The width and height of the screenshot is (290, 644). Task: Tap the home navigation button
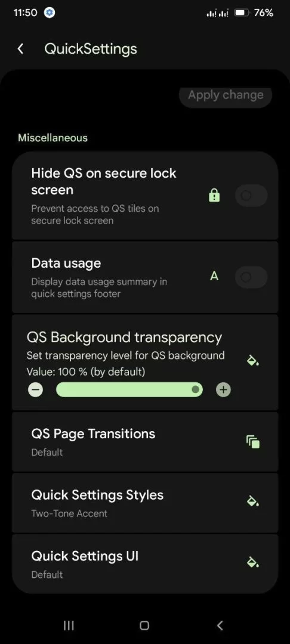tap(144, 626)
